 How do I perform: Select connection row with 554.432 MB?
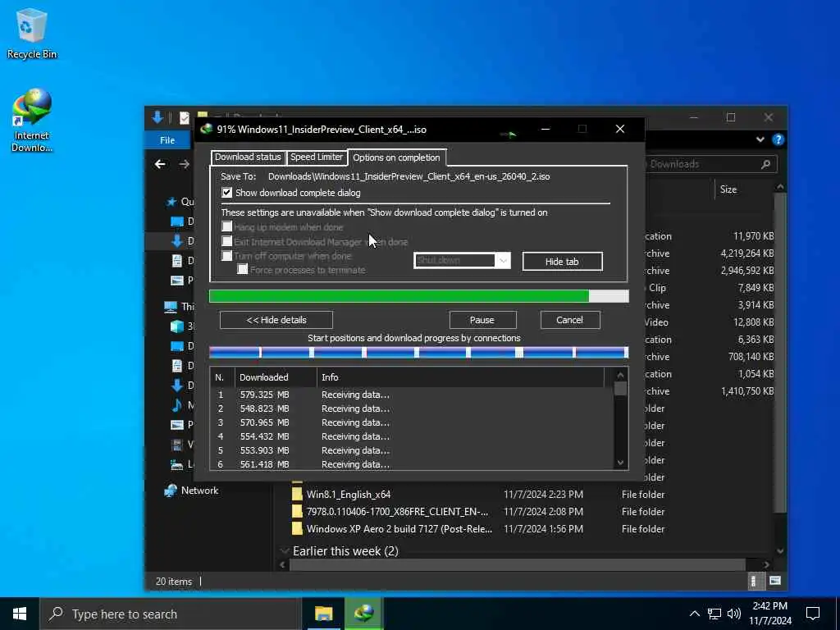pos(413,436)
